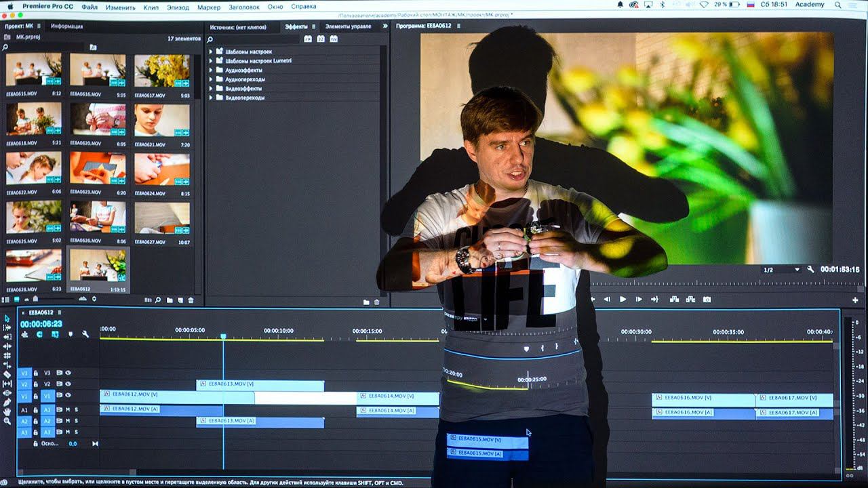Viewport: 868px width, 488px height.
Task: Switch to the Информация tab
Action: [66, 26]
